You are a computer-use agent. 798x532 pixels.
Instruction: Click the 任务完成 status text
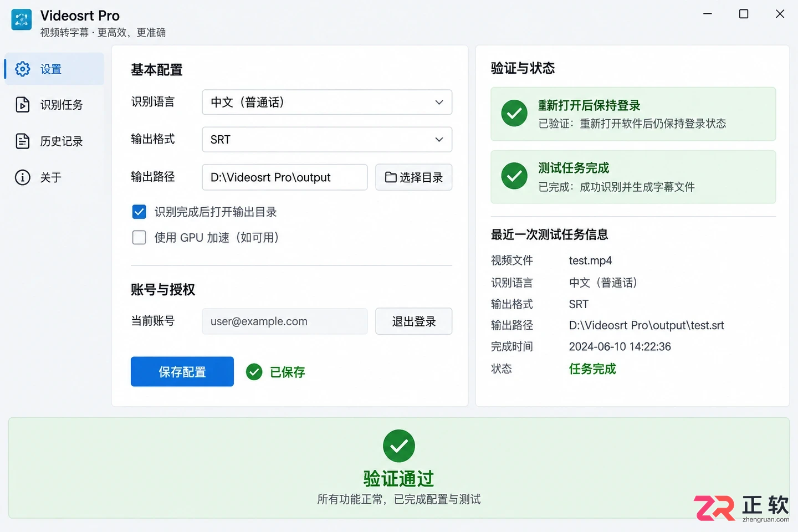(x=592, y=369)
